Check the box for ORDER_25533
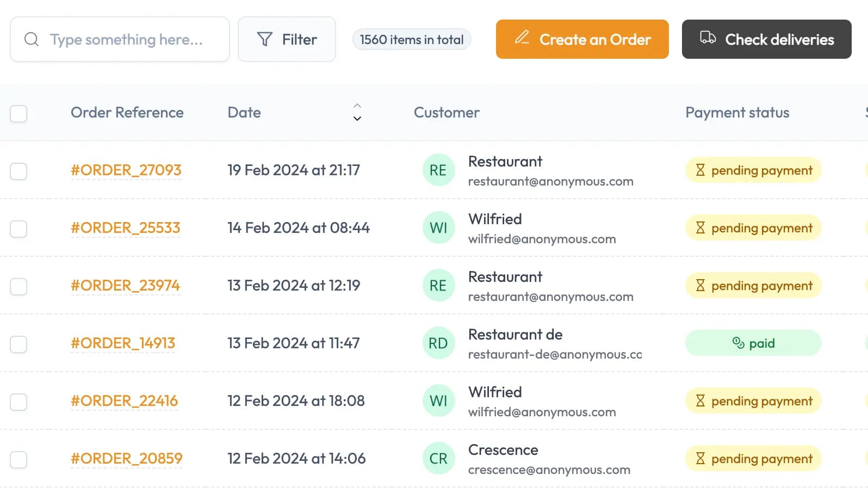 [18, 229]
